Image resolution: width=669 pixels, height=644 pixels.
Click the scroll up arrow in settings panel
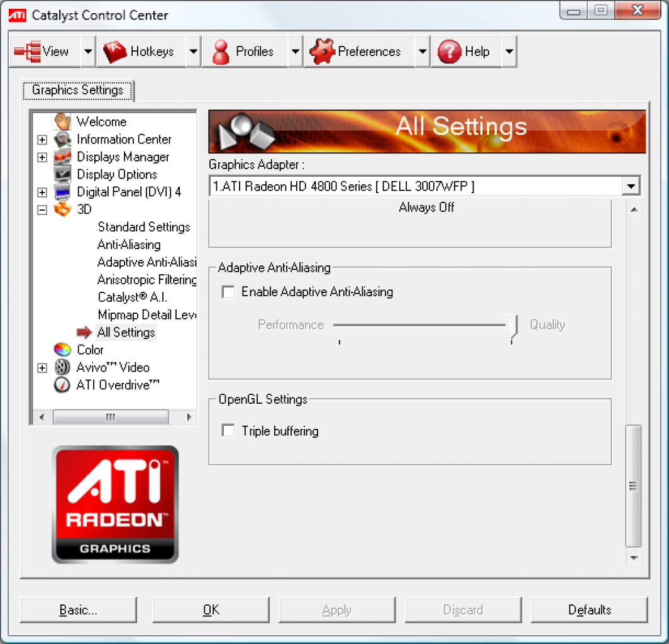point(634,209)
